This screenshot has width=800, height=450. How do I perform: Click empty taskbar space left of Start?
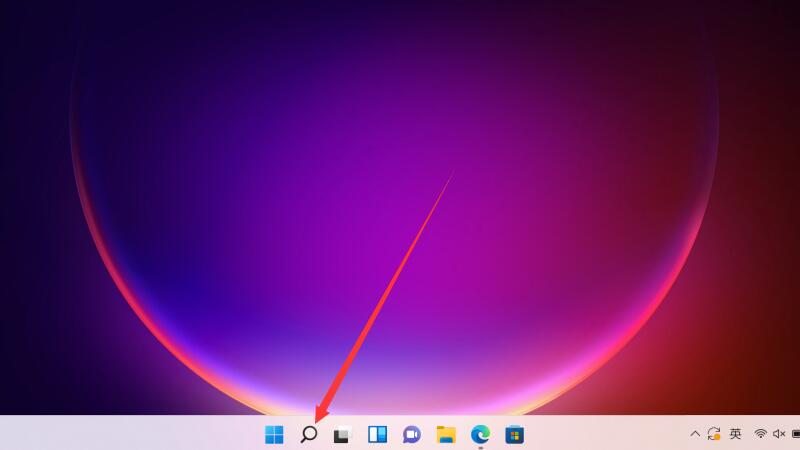tap(120, 434)
